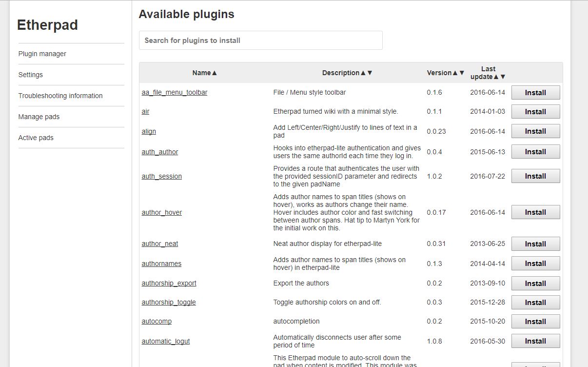Open Troubleshooting information page
The image size is (588, 367).
click(60, 96)
